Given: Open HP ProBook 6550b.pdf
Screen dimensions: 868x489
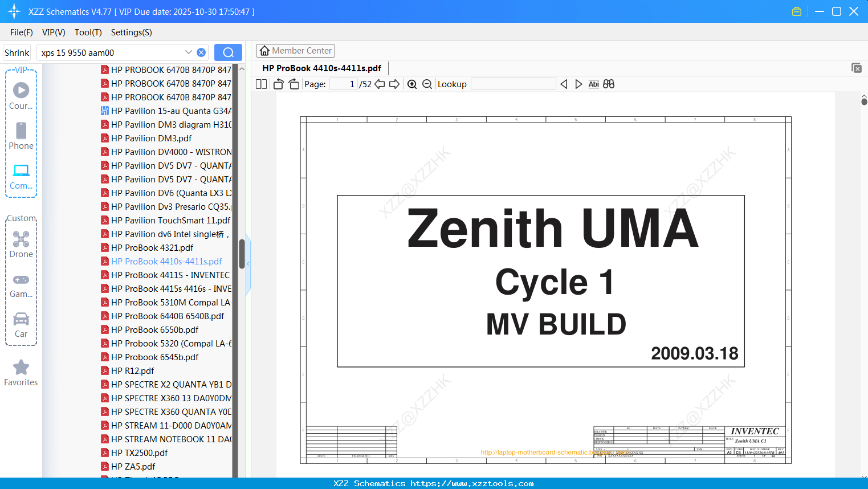Looking at the screenshot, I should [x=149, y=330].
